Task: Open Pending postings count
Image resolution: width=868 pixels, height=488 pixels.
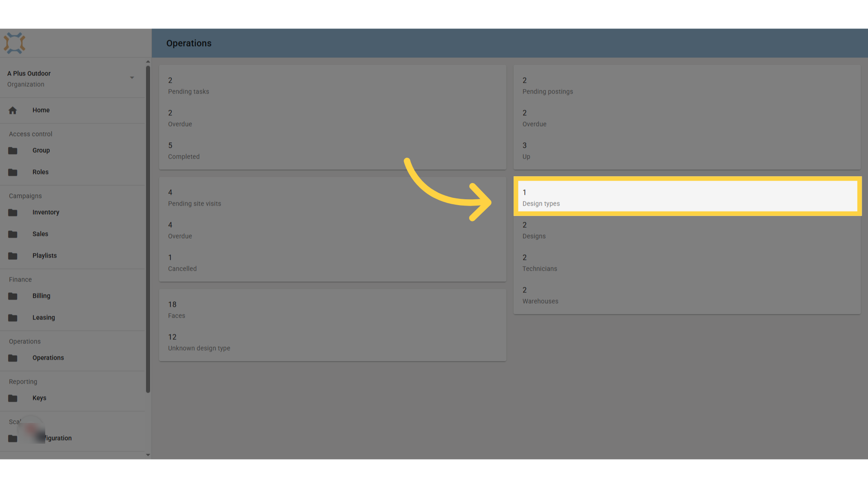Action: pyautogui.click(x=687, y=86)
